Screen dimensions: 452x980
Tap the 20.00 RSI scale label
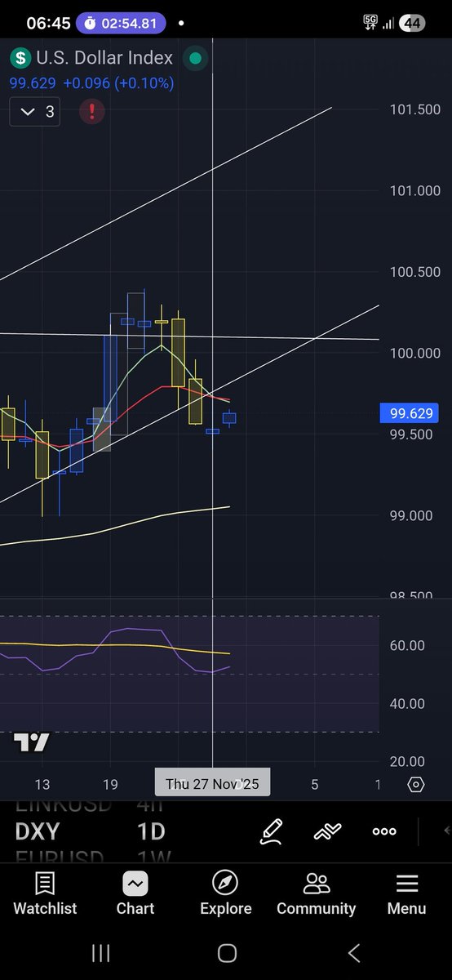point(407,762)
